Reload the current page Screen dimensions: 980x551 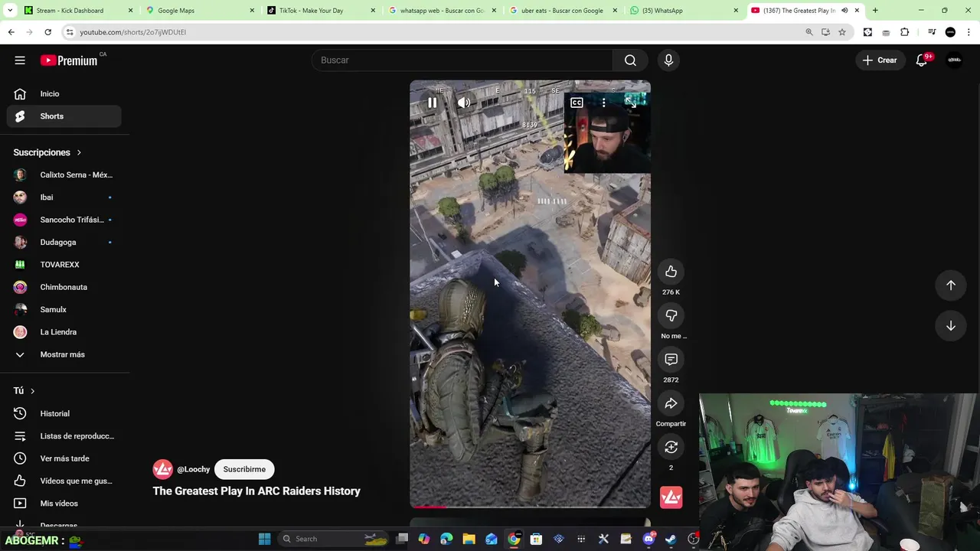click(x=47, y=32)
